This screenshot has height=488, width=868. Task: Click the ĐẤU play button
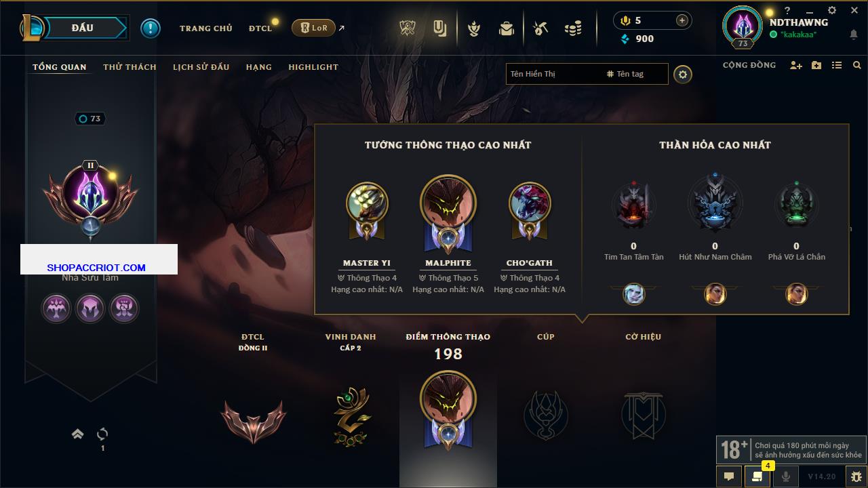(82, 28)
